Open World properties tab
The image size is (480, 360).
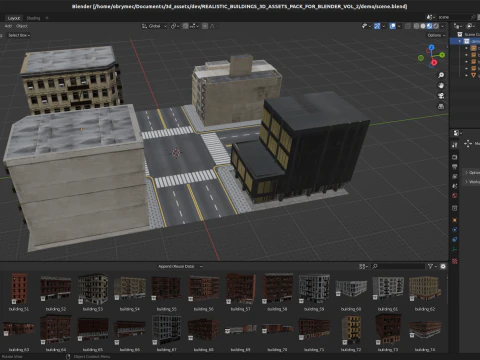tap(455, 196)
